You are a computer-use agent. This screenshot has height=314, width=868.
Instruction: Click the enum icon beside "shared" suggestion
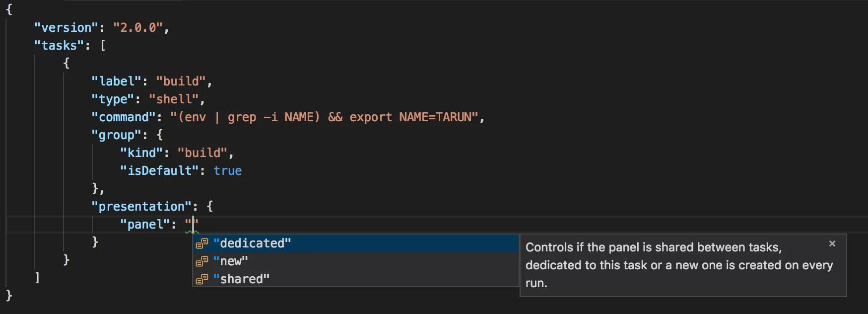click(x=201, y=279)
